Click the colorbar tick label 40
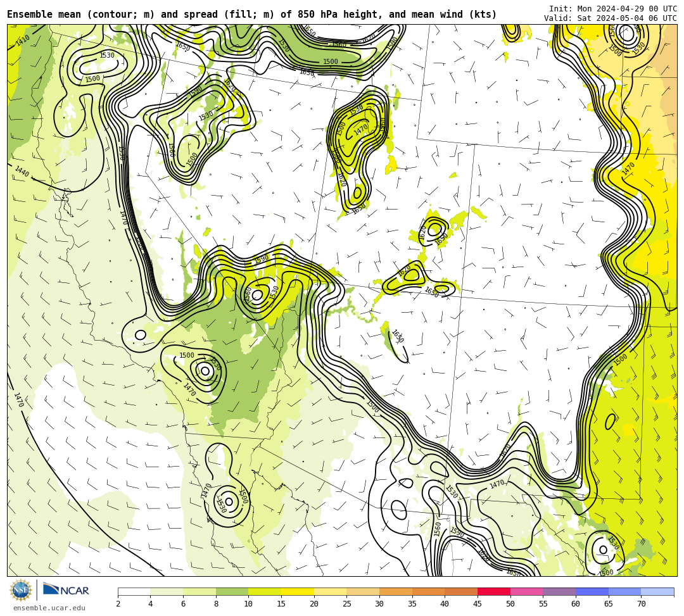Viewport: 684px width, 616px height. [445, 604]
